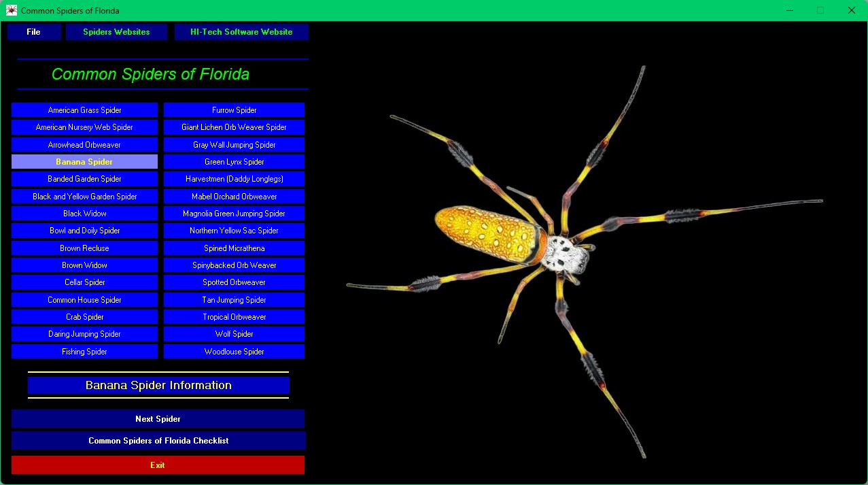This screenshot has height=485, width=868.
Task: Choose the Black Widow spider button
Action: pyautogui.click(x=84, y=214)
